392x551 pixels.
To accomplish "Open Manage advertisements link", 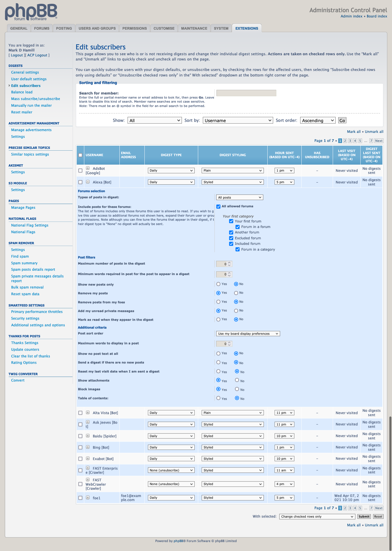I will click(x=31, y=130).
